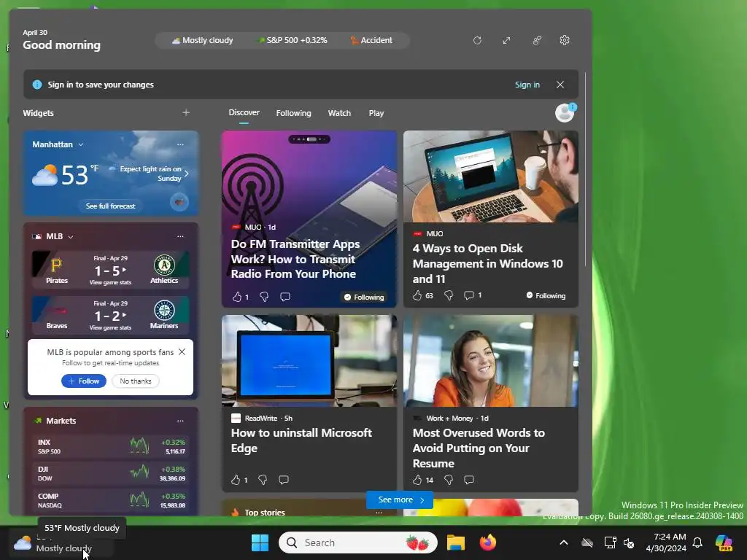
Task: Click the Sign in link
Action: point(527,85)
